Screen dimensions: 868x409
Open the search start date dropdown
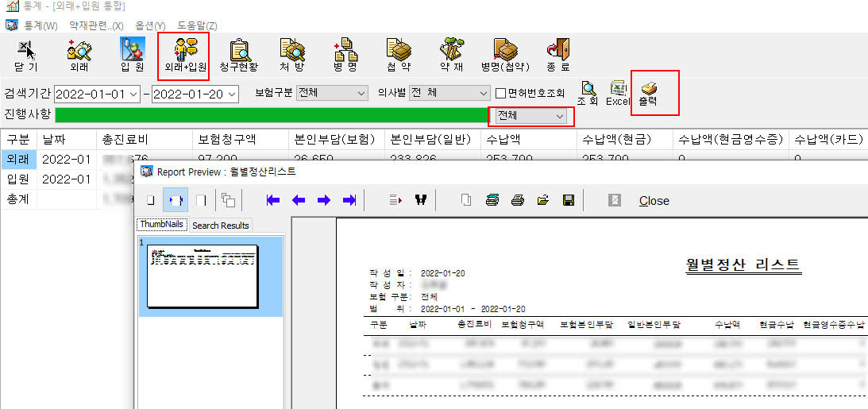[x=133, y=94]
